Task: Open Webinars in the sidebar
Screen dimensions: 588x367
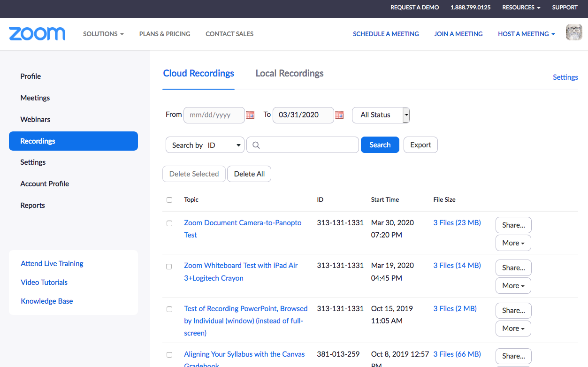Action: [35, 120]
